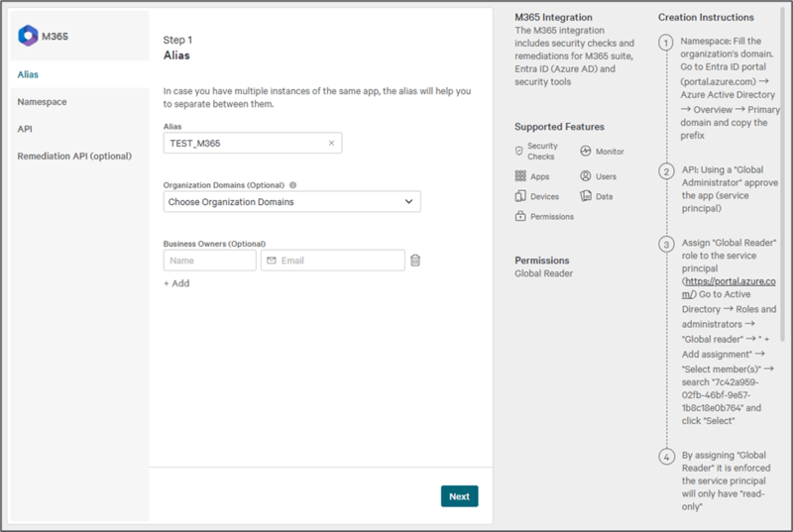Click the M365 logo icon
The width and height of the screenshot is (793, 532).
click(x=28, y=36)
